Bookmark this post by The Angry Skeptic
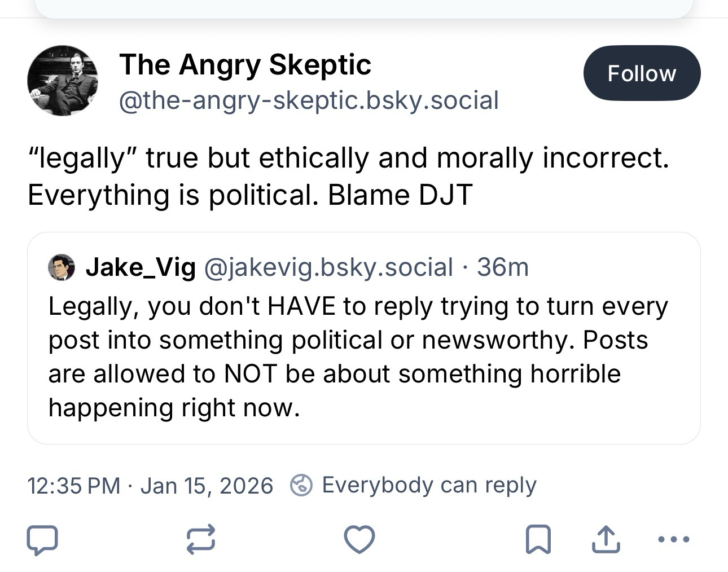Image resolution: width=728 pixels, height=572 pixels. click(x=538, y=539)
